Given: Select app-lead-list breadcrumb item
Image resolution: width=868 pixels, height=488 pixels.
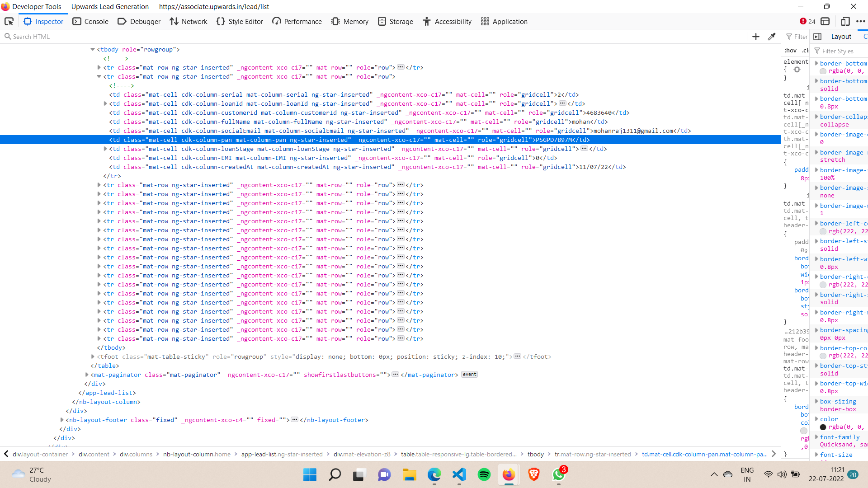Looking at the screenshot, I should [x=282, y=454].
